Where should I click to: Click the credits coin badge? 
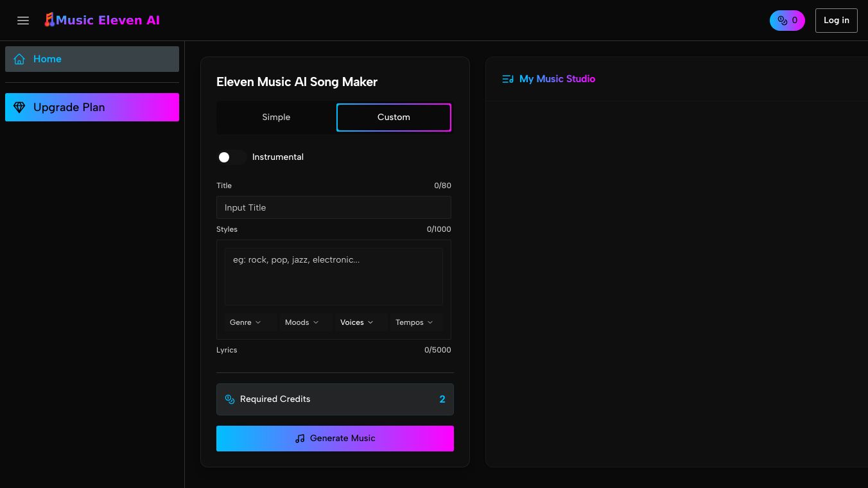coord(786,21)
